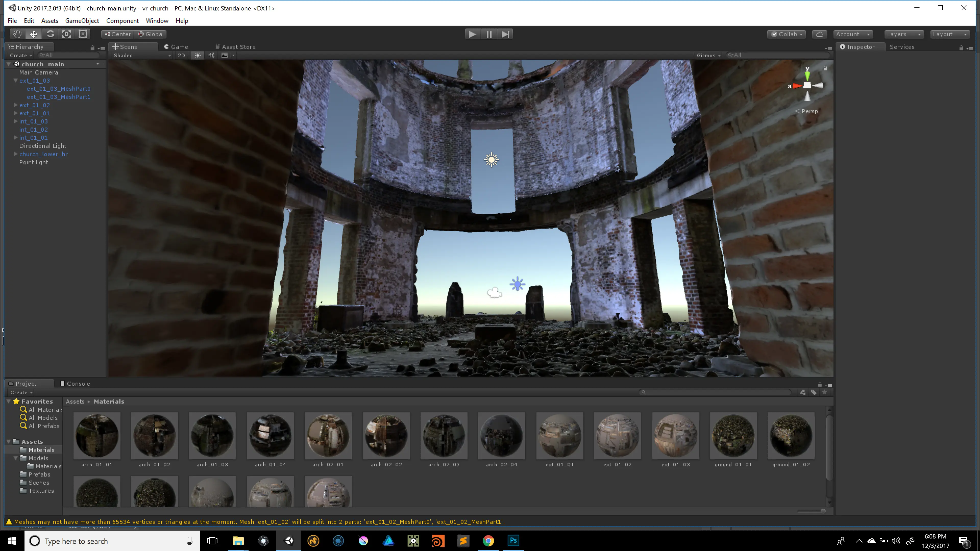
Task: Expand int_01_03 hierarchy item
Action: coord(16,121)
